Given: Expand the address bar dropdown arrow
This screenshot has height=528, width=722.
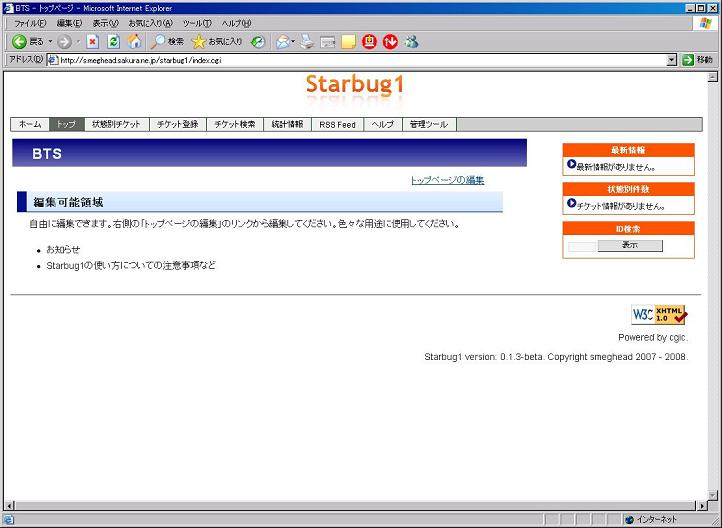Looking at the screenshot, I should [672, 60].
